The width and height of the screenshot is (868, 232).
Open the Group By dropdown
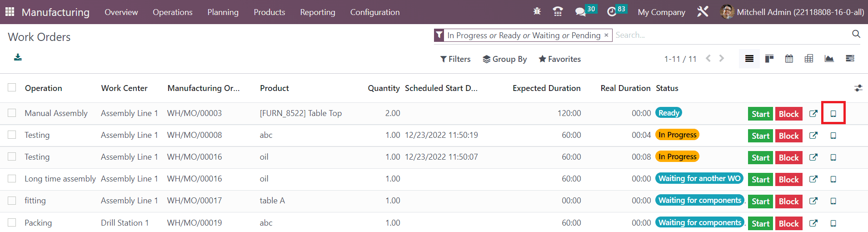click(x=504, y=59)
